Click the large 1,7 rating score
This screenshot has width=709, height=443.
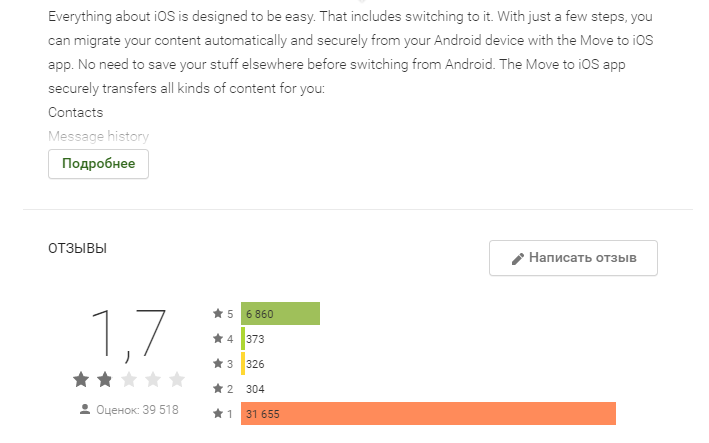tap(129, 335)
